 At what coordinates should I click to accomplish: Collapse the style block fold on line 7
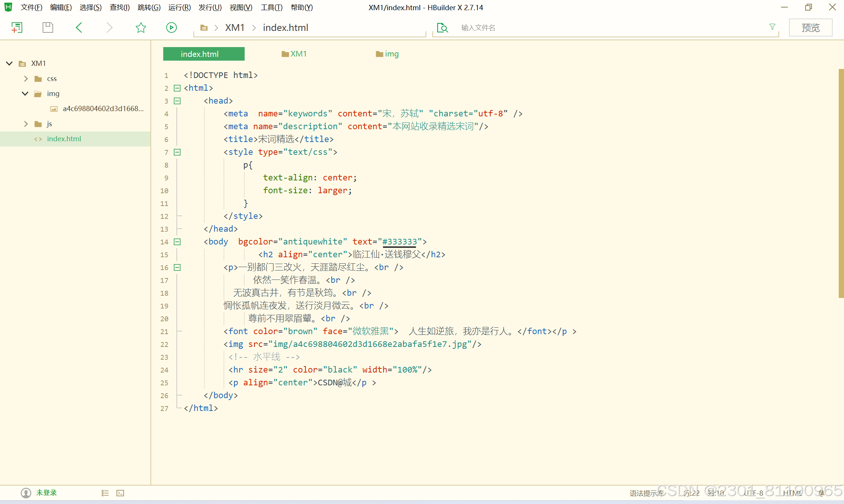tap(177, 152)
